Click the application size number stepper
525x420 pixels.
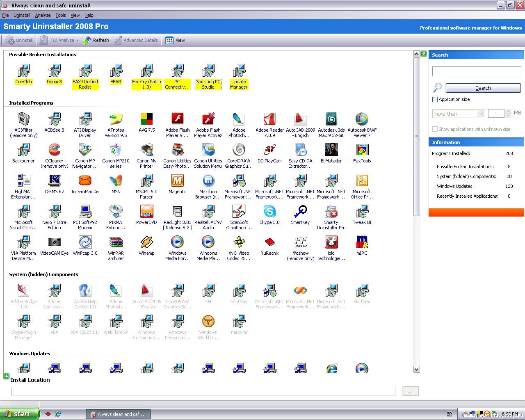coord(508,114)
